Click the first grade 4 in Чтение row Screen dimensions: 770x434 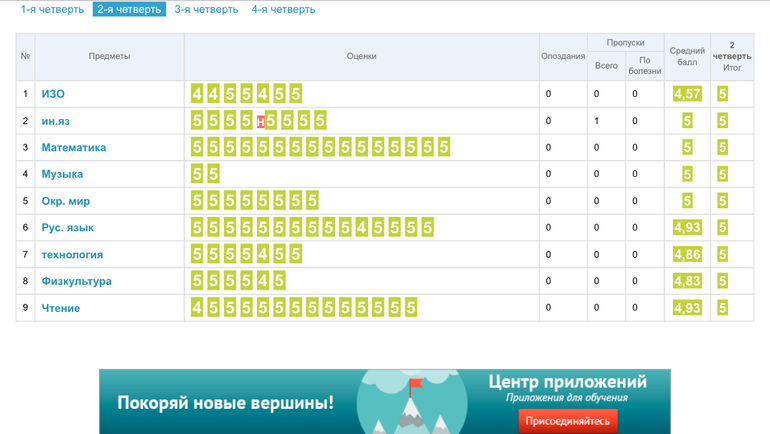coord(197,308)
